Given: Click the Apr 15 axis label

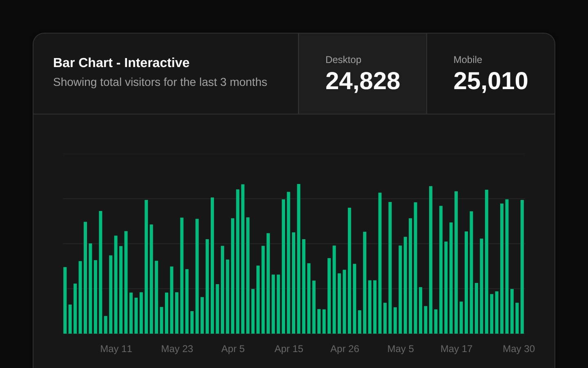Looking at the screenshot, I should point(289,349).
